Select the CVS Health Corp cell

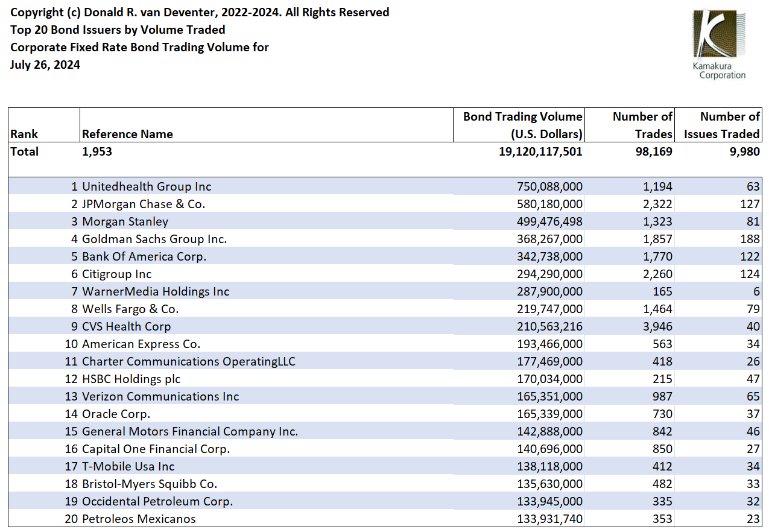127,326
